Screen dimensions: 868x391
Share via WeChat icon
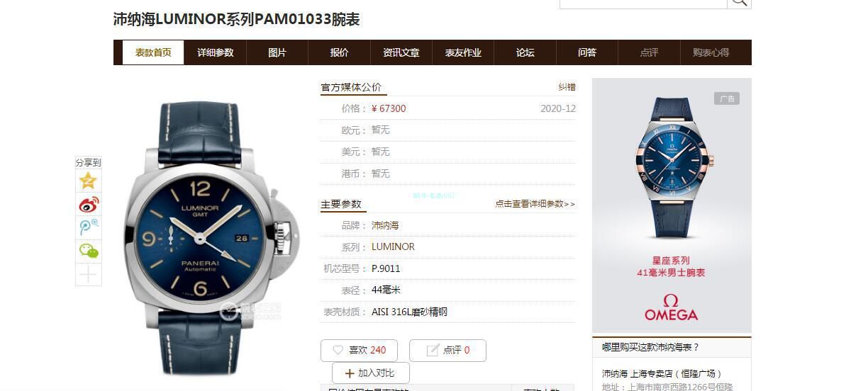[89, 251]
